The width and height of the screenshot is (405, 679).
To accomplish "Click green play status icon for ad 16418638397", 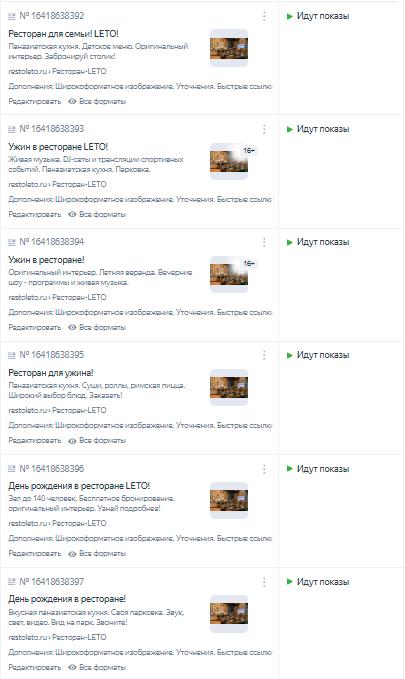I will point(290,582).
